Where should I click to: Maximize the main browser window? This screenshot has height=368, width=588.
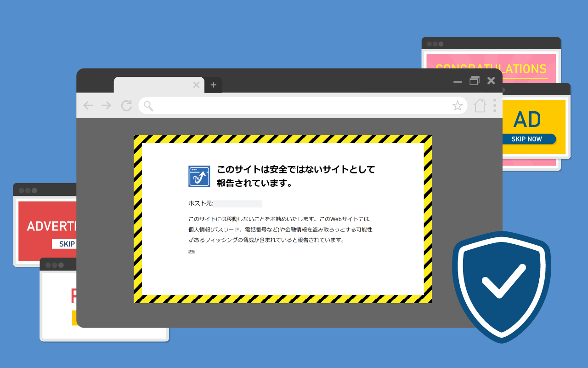[475, 80]
